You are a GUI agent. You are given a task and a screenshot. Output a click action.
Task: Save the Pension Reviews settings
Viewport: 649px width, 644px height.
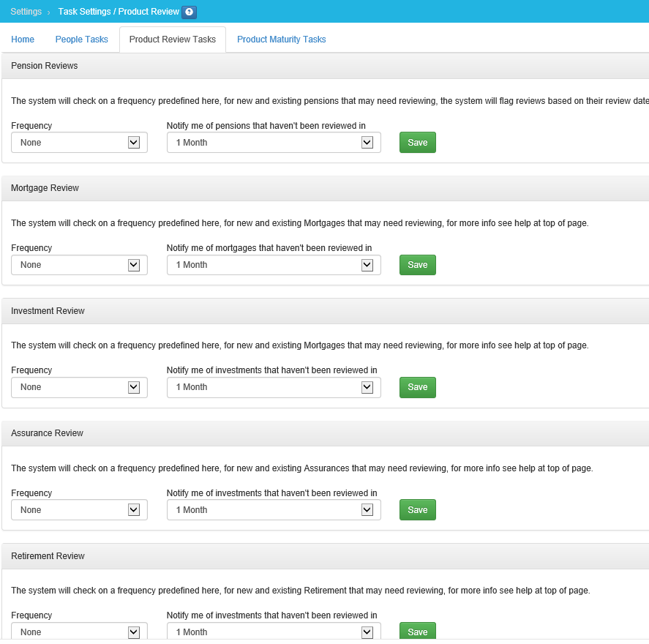tap(417, 143)
